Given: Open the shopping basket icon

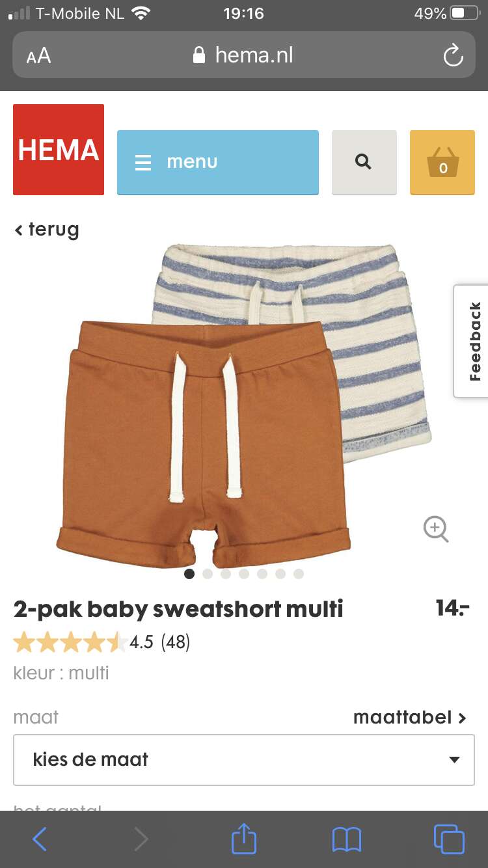Looking at the screenshot, I should (x=442, y=162).
